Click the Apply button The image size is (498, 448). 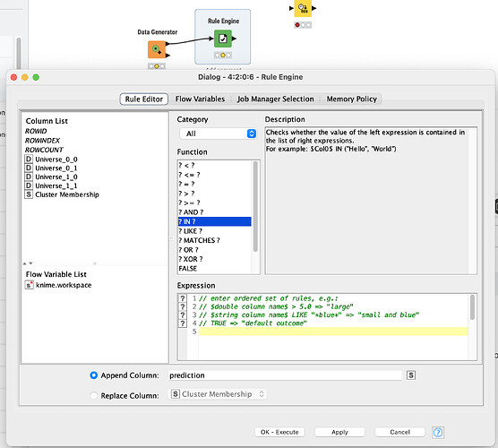coord(339,432)
